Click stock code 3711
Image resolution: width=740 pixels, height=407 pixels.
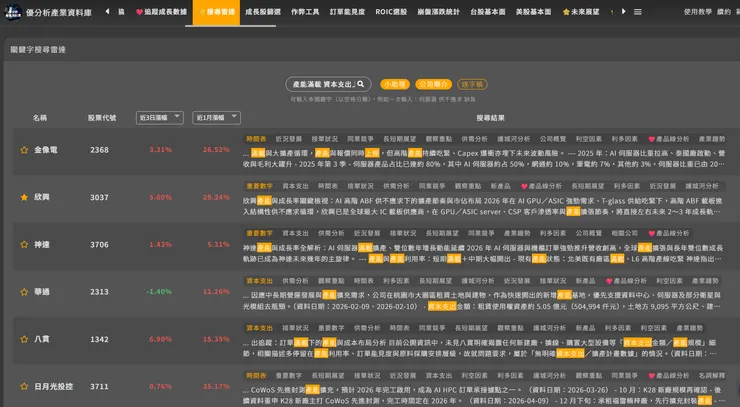click(x=99, y=386)
